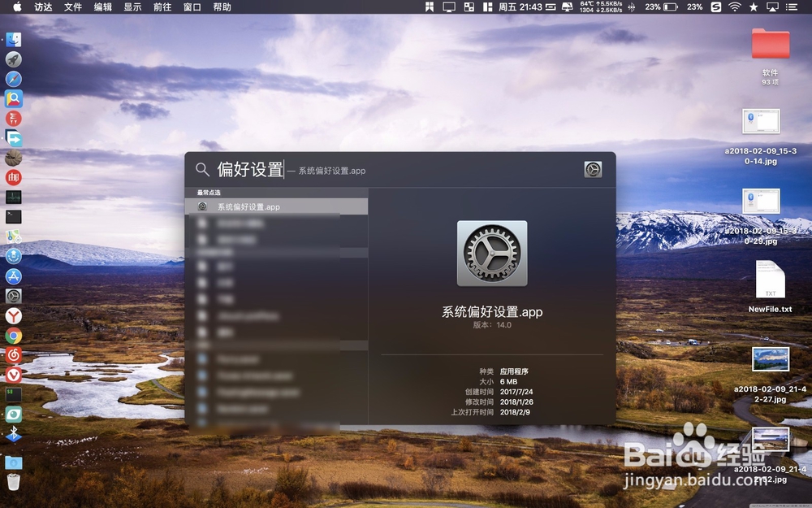Open the teal eye app in dock

[x=14, y=415]
